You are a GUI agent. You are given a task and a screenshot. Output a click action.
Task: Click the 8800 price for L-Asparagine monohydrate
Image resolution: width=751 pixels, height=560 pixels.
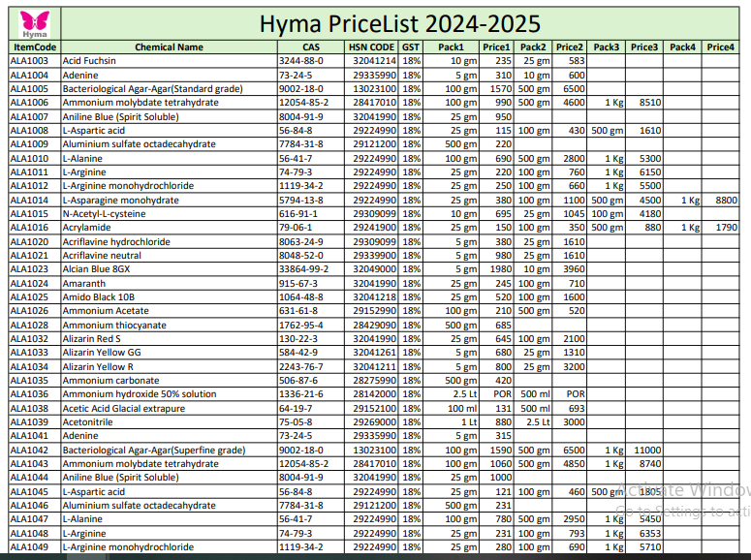click(x=726, y=200)
